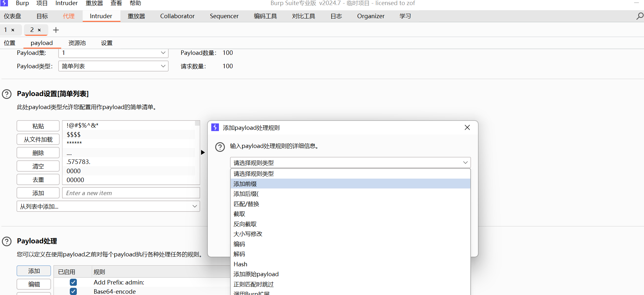Open the 设置 sub-tab
Screen dimensions: 644x295
[x=107, y=43]
